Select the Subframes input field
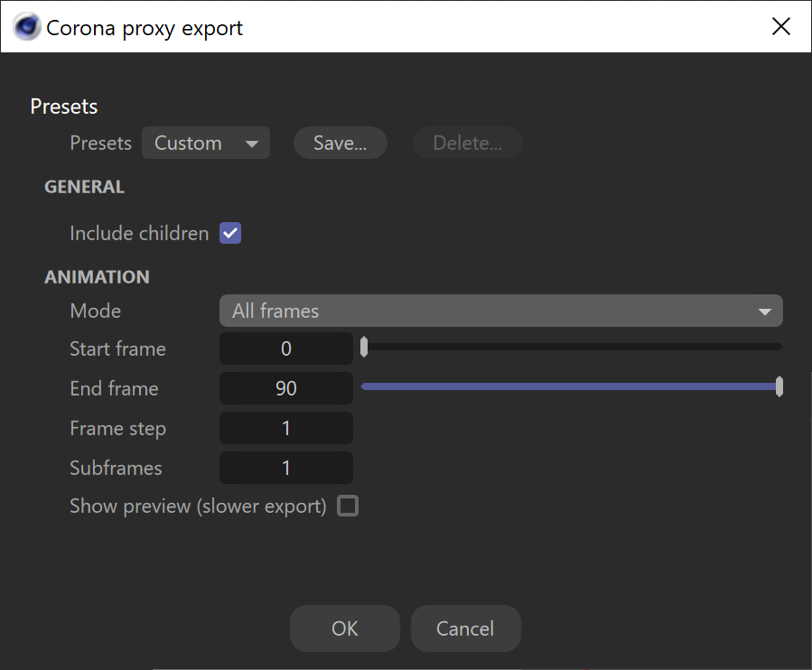812x670 pixels. coord(285,468)
